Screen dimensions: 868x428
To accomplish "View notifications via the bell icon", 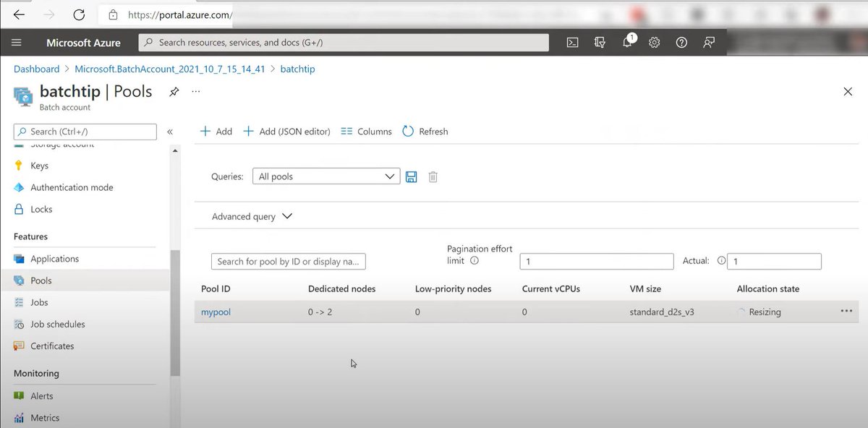I will click(x=627, y=42).
